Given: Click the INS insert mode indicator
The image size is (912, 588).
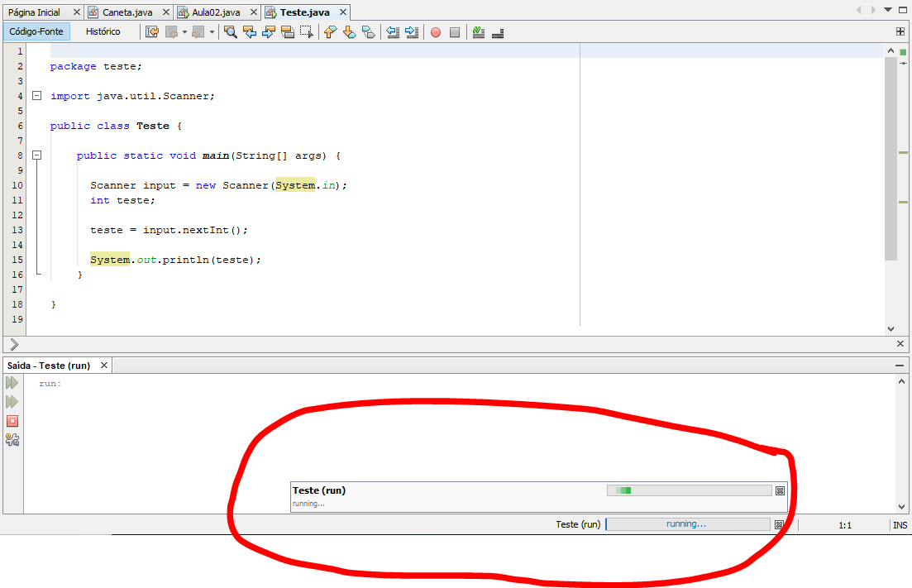Looking at the screenshot, I should tap(900, 525).
